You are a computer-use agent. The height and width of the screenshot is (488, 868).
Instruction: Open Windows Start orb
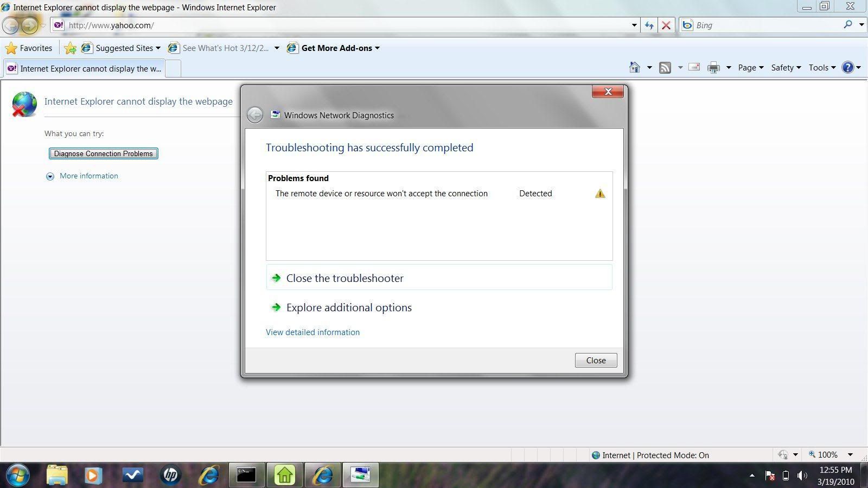point(17,476)
